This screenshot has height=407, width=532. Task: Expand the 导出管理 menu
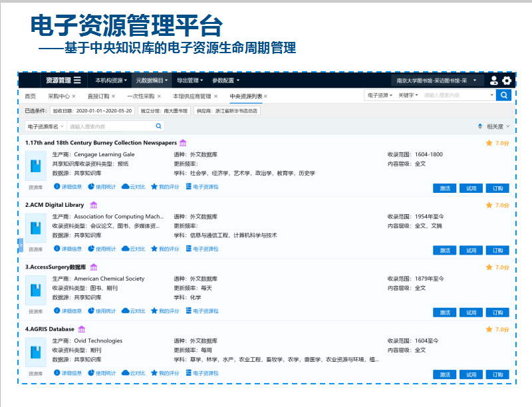click(x=190, y=80)
